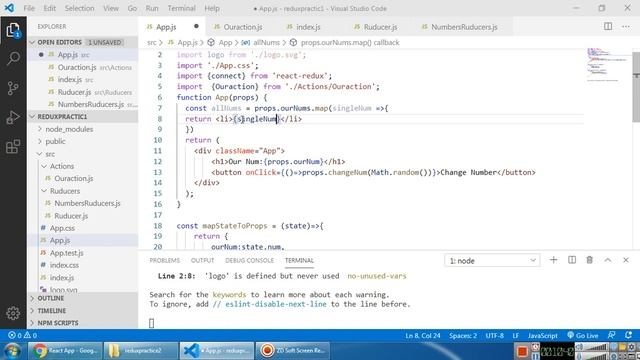This screenshot has width=640, height=360.
Task: Change encoding via 'UTF-8' status entry
Action: click(495, 335)
